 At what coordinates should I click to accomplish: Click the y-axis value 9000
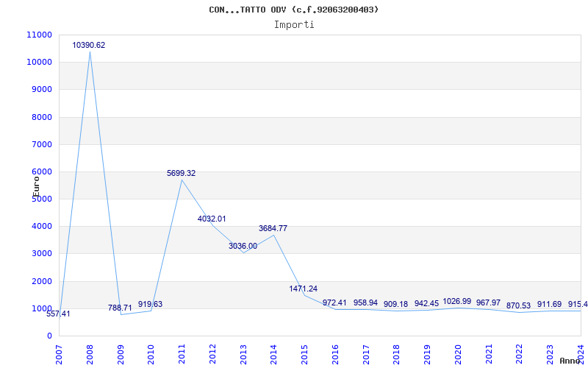41,90
